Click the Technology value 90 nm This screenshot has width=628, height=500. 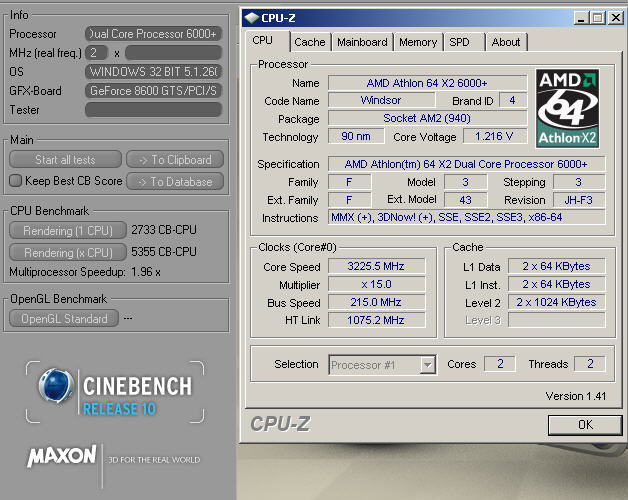click(x=356, y=136)
